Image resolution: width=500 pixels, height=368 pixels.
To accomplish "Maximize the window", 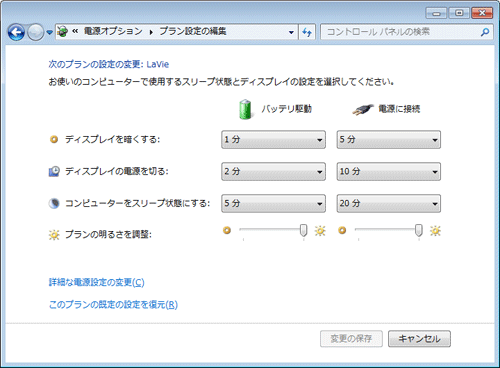I will click(459, 13).
